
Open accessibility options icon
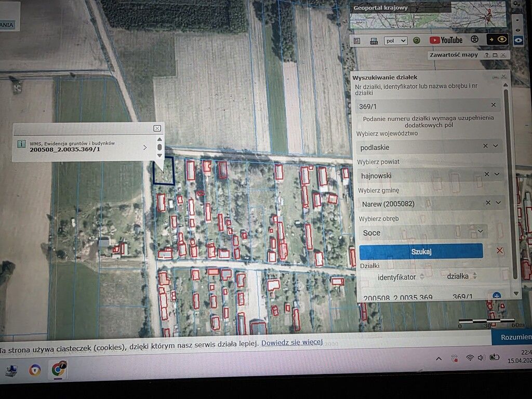(474, 39)
